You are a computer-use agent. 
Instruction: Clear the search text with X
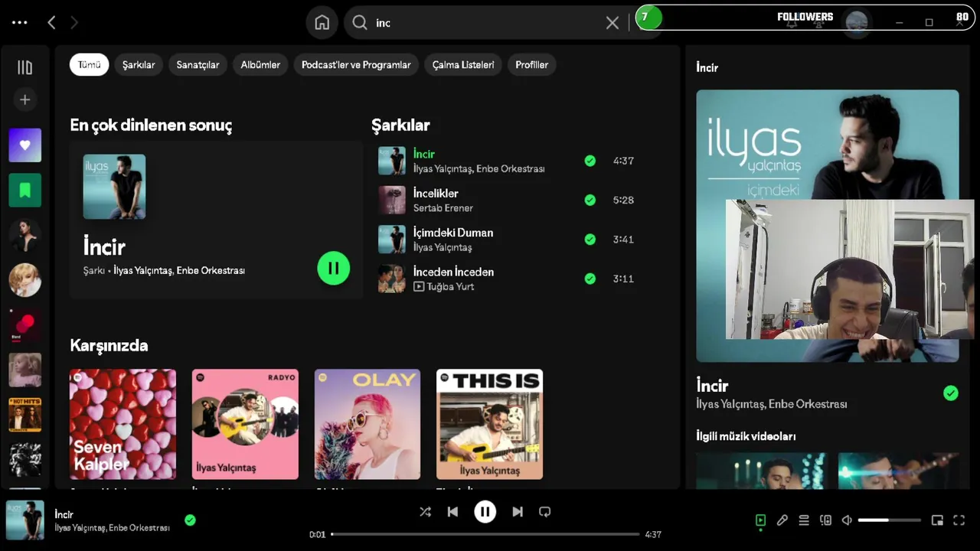point(612,23)
